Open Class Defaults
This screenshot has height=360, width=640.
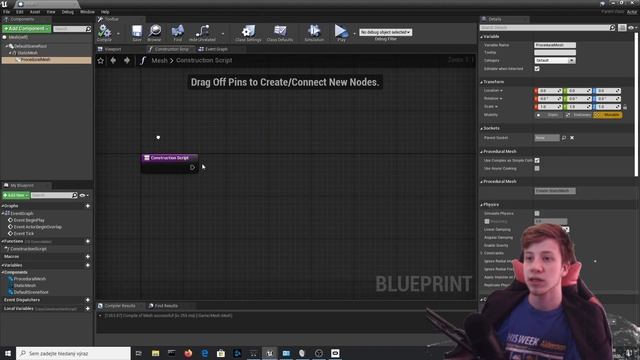pyautogui.click(x=280, y=33)
